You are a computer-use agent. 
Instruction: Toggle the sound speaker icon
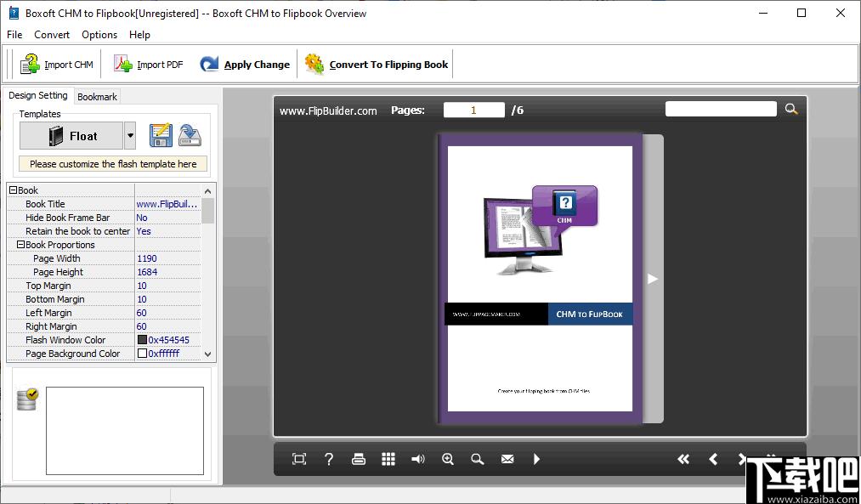pos(418,459)
